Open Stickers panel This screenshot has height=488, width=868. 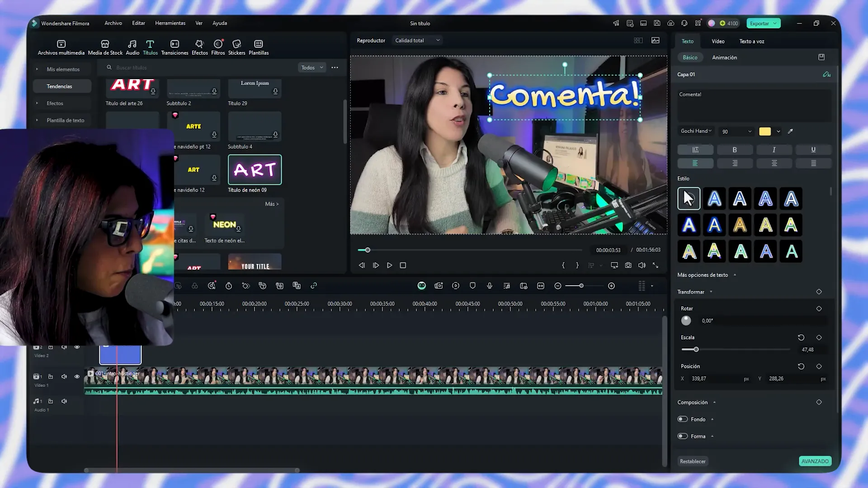point(236,47)
